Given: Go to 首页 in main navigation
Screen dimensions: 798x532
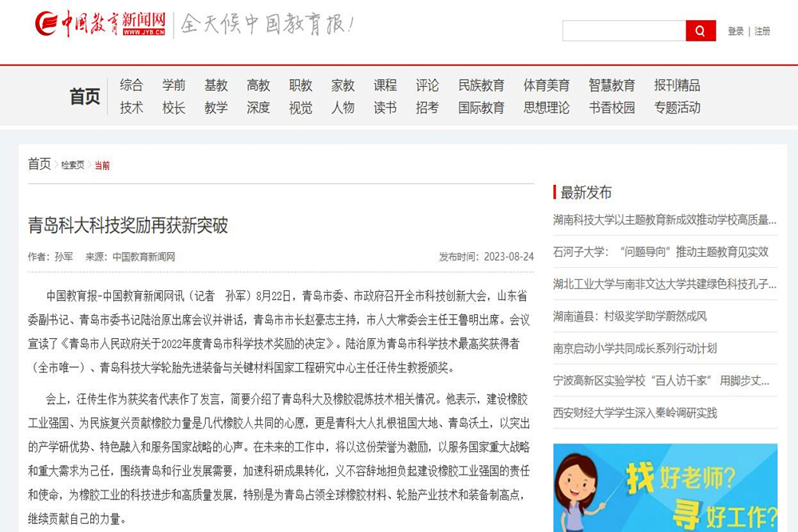Looking at the screenshot, I should pos(85,97).
